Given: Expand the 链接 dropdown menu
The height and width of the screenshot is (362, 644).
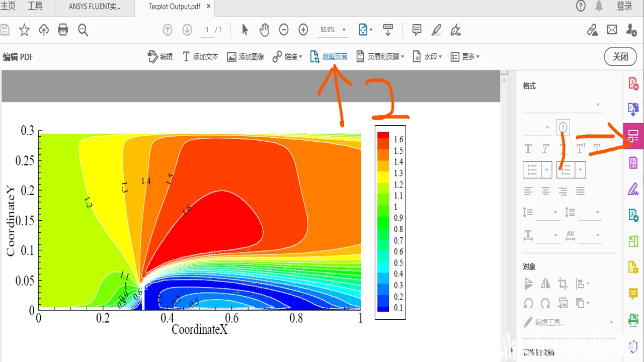Looking at the screenshot, I should tap(287, 57).
